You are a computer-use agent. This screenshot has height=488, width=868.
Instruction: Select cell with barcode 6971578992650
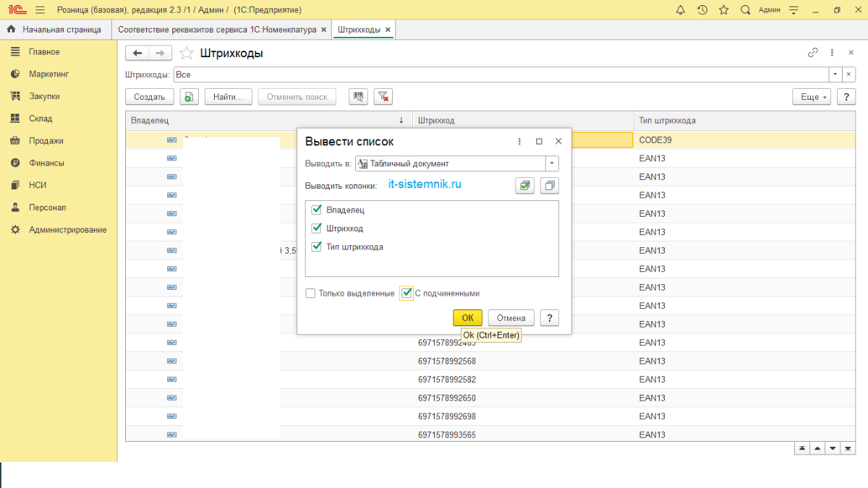coord(523,398)
